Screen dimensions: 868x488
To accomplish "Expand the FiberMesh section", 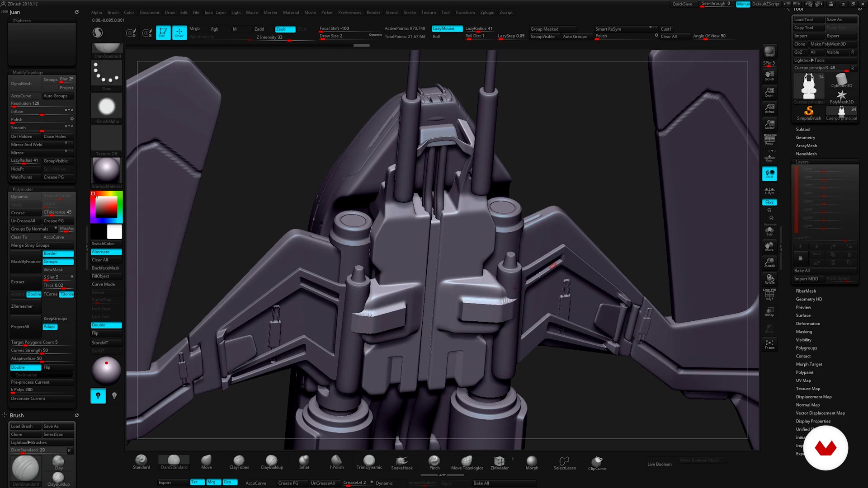I will point(806,291).
